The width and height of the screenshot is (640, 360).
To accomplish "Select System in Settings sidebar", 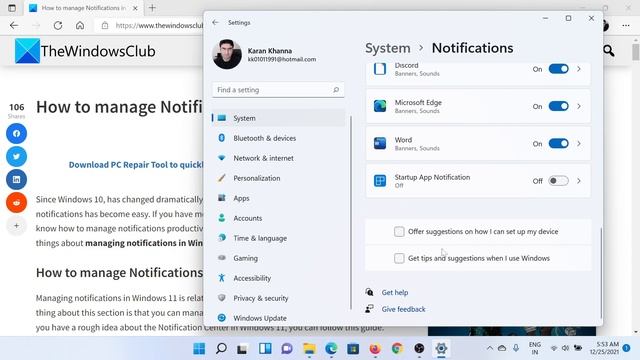I will click(278, 118).
